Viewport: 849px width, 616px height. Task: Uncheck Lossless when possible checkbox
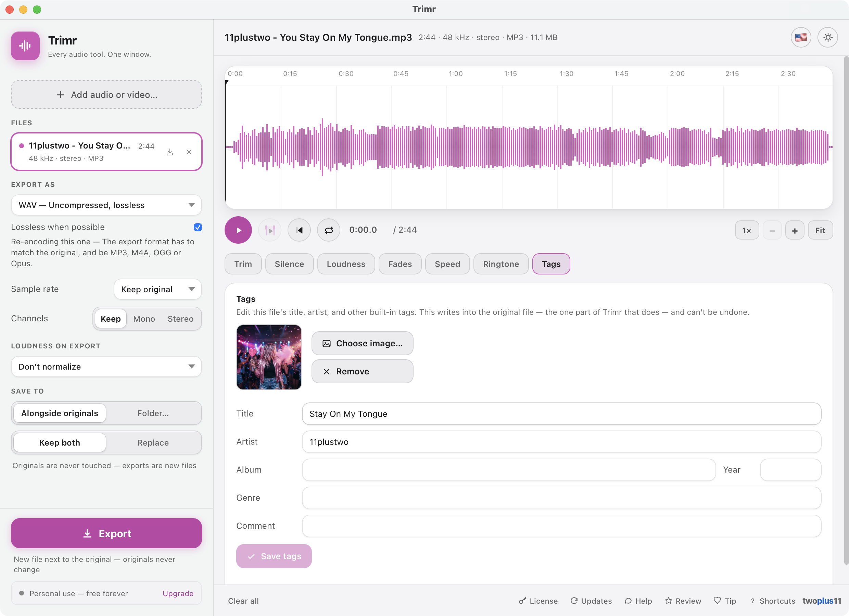click(x=198, y=227)
